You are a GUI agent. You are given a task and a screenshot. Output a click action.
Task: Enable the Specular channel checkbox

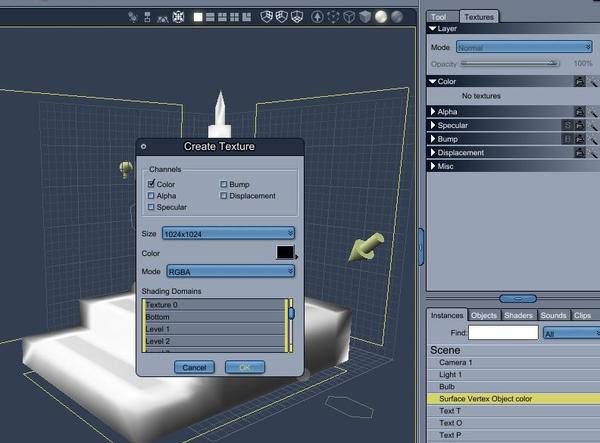click(151, 207)
